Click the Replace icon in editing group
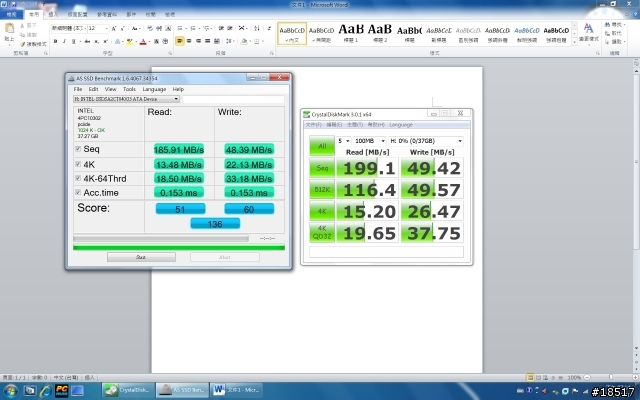The height and width of the screenshot is (400, 640). pyautogui.click(x=607, y=33)
